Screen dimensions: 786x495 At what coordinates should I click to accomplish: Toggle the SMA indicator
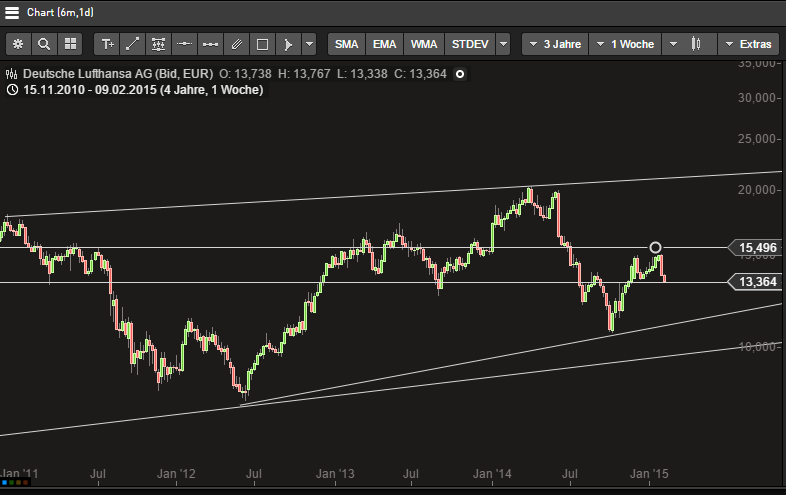[x=347, y=44]
